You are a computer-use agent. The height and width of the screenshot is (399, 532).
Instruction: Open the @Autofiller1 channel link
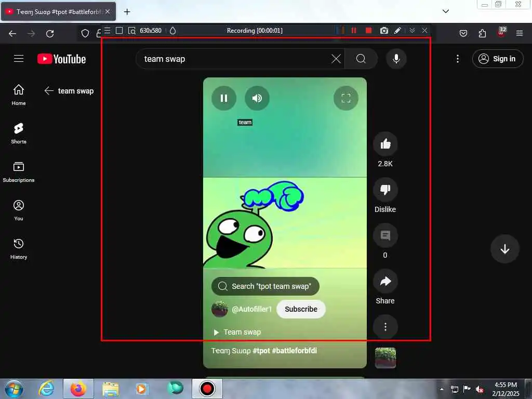(252, 309)
